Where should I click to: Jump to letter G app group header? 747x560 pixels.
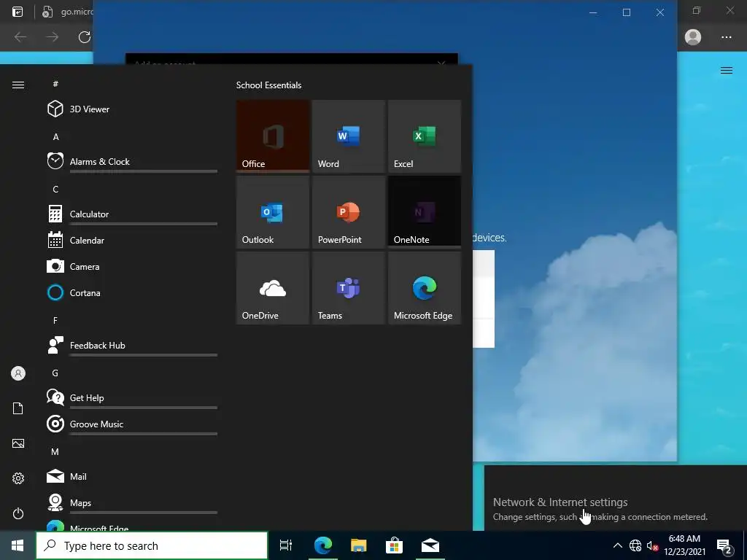click(55, 373)
